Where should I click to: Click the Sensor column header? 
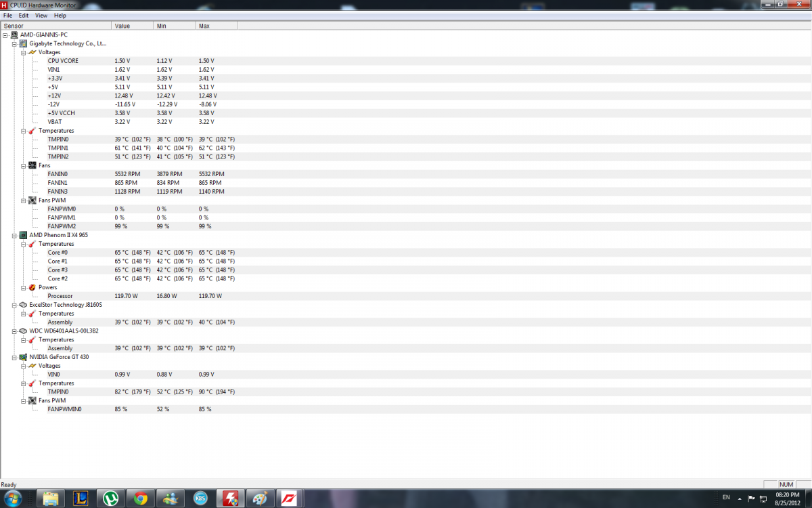[x=55, y=26]
